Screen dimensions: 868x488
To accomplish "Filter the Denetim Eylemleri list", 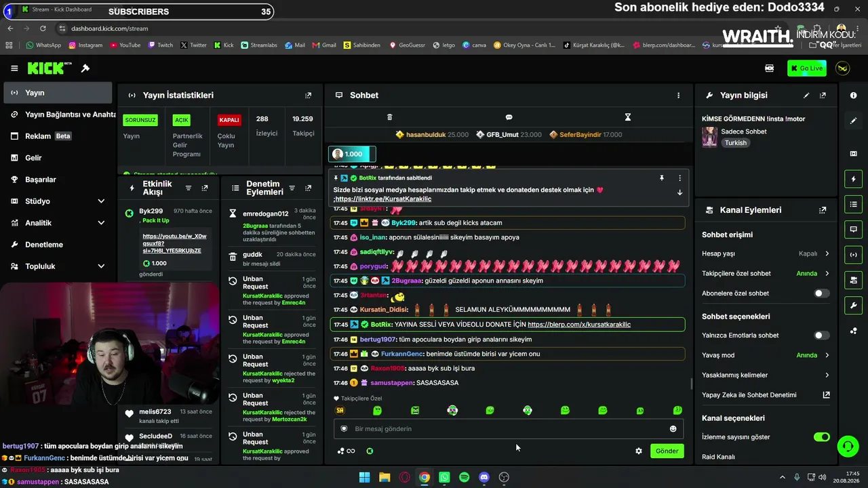I will tap(292, 188).
